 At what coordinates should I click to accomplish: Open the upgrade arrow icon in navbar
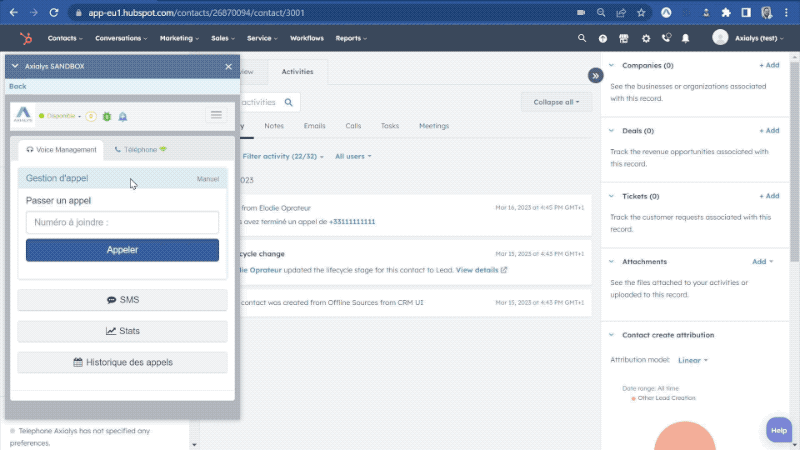603,39
